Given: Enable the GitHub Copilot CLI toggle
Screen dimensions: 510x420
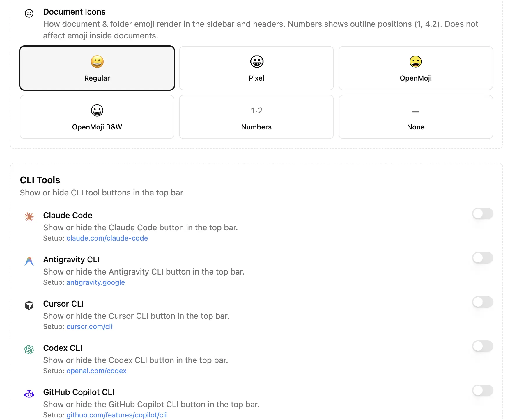Looking at the screenshot, I should [482, 391].
